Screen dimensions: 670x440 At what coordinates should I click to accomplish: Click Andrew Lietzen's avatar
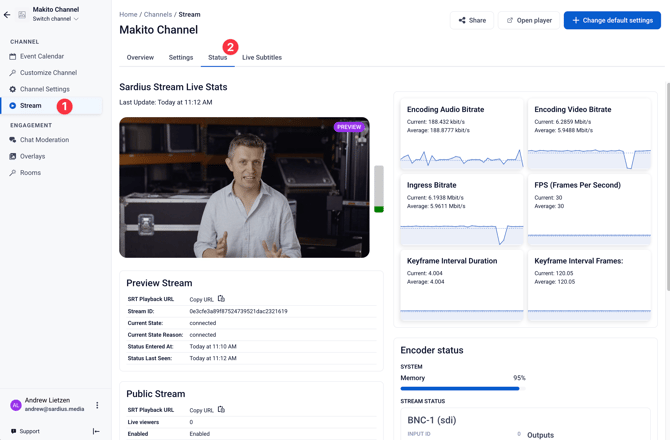tap(16, 405)
